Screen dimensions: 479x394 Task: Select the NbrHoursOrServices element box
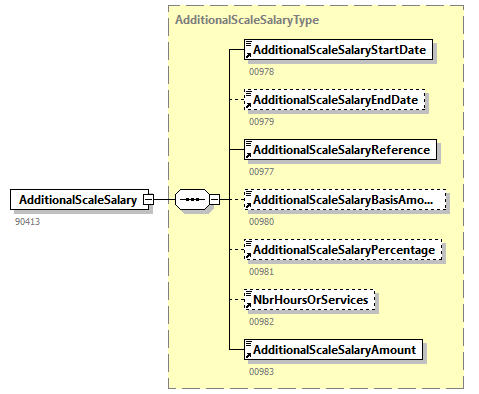310,300
